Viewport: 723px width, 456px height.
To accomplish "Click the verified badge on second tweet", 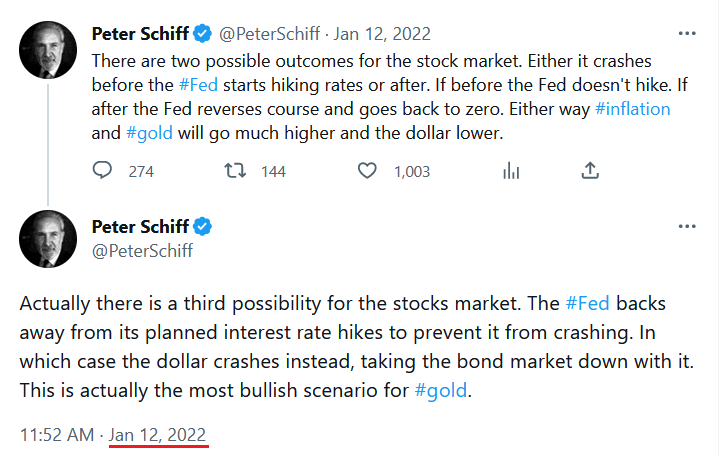I will [202, 227].
